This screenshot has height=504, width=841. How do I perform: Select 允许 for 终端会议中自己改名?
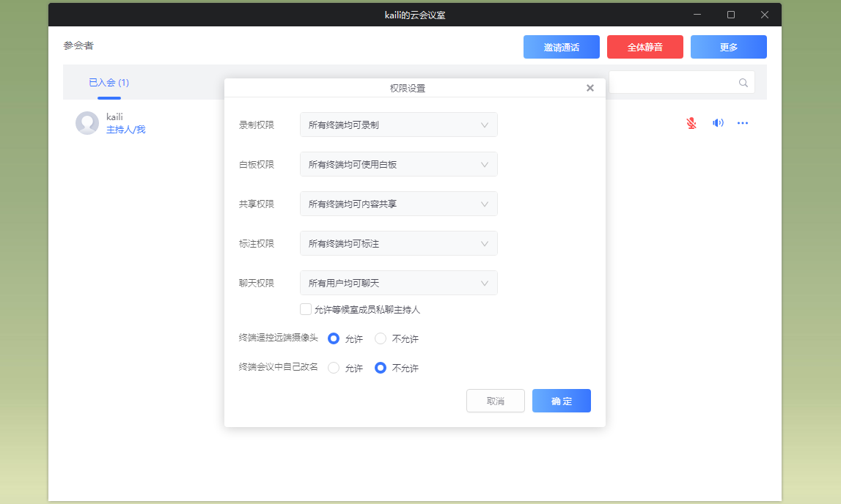(x=334, y=368)
